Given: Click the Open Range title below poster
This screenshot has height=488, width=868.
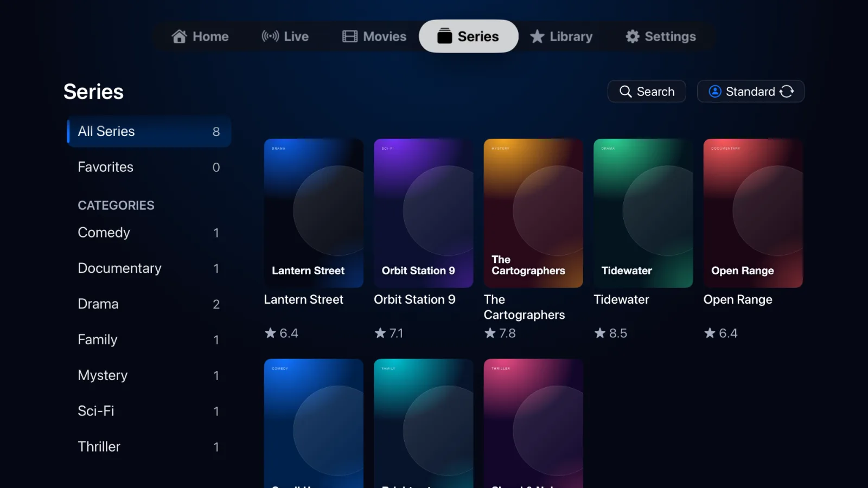Looking at the screenshot, I should 738,300.
